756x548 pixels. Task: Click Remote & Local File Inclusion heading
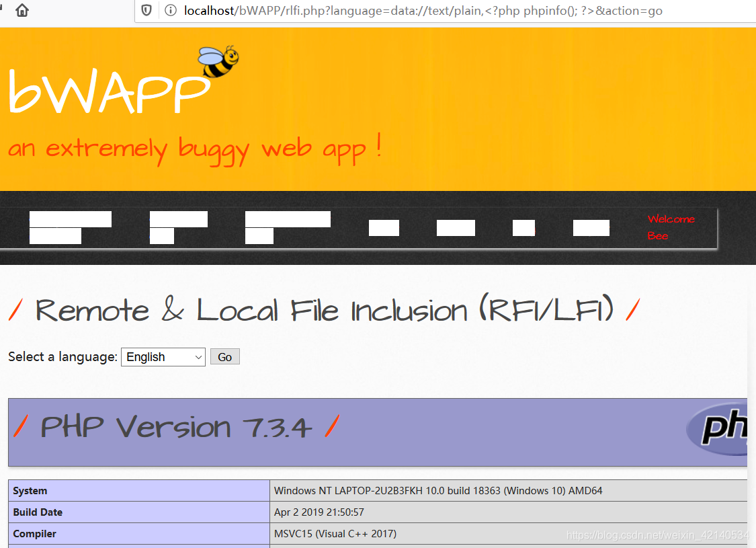325,309
